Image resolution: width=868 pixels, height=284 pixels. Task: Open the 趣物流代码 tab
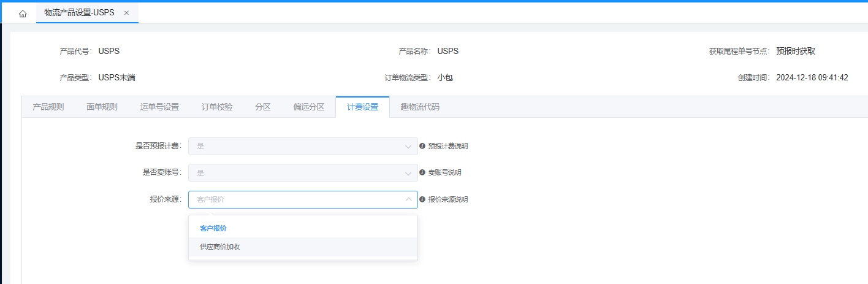(x=420, y=107)
